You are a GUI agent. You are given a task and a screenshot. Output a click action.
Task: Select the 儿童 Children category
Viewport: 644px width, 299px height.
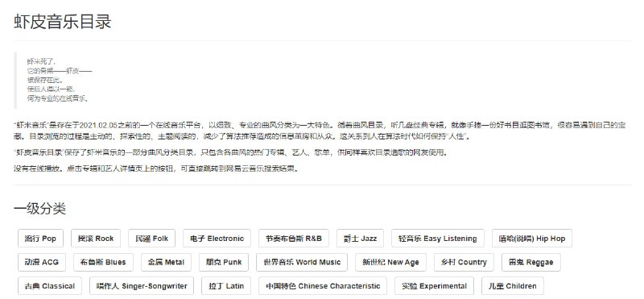pos(513,286)
